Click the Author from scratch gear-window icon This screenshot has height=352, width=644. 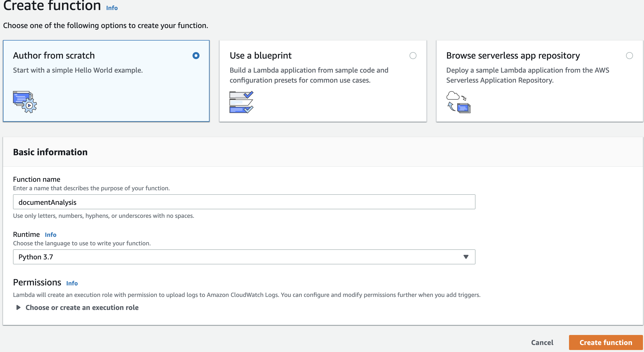click(x=25, y=102)
